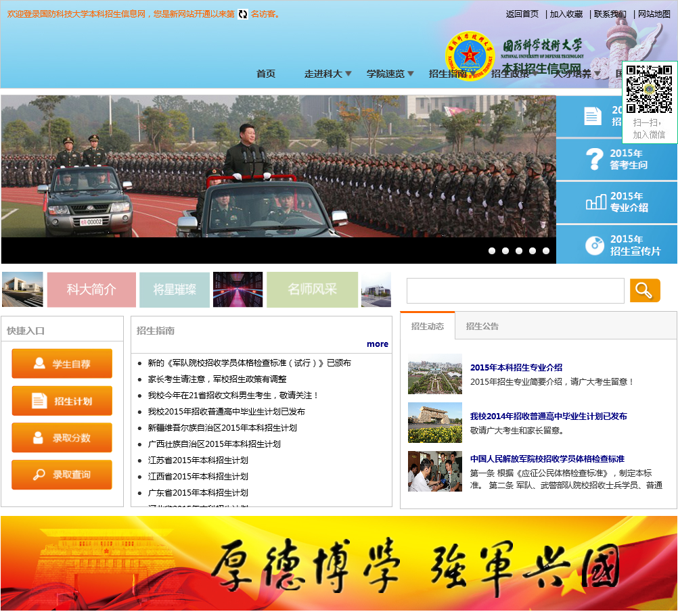Click the university round emblem logo
The image size is (678, 616).
coord(470,55)
